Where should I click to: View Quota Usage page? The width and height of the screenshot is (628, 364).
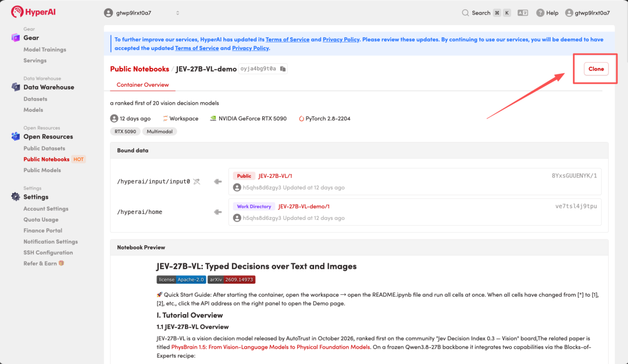click(41, 219)
